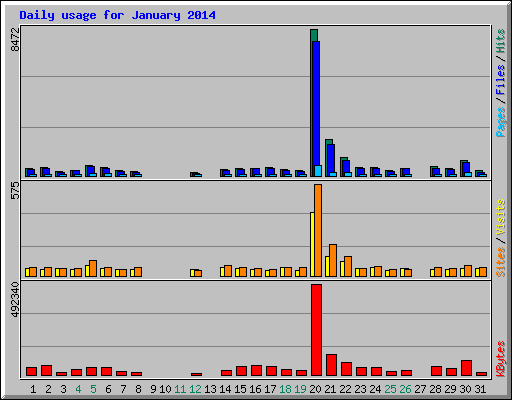The image size is (512, 400).
Task: Select the red KBytes bar for day 2
Action: click(x=46, y=371)
